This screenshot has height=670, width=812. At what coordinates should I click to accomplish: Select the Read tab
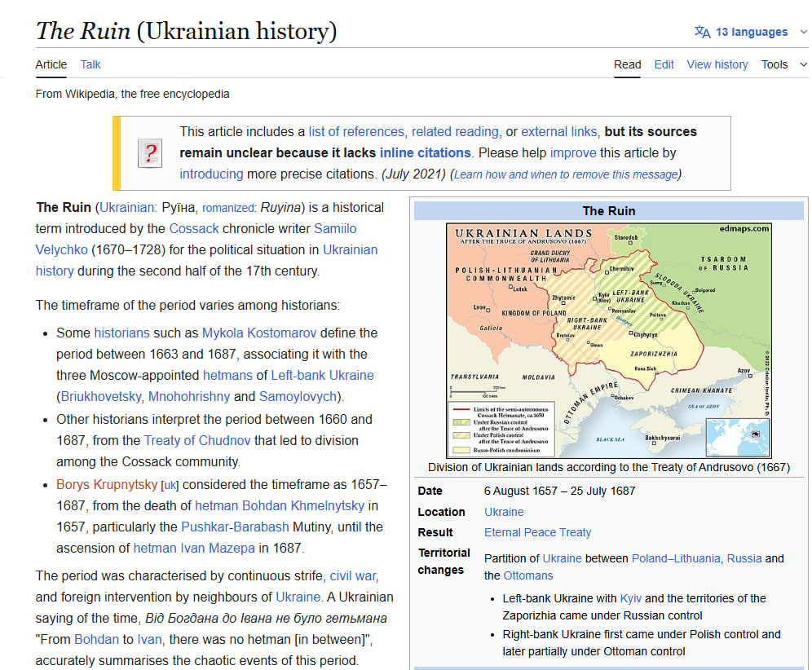pos(627,64)
